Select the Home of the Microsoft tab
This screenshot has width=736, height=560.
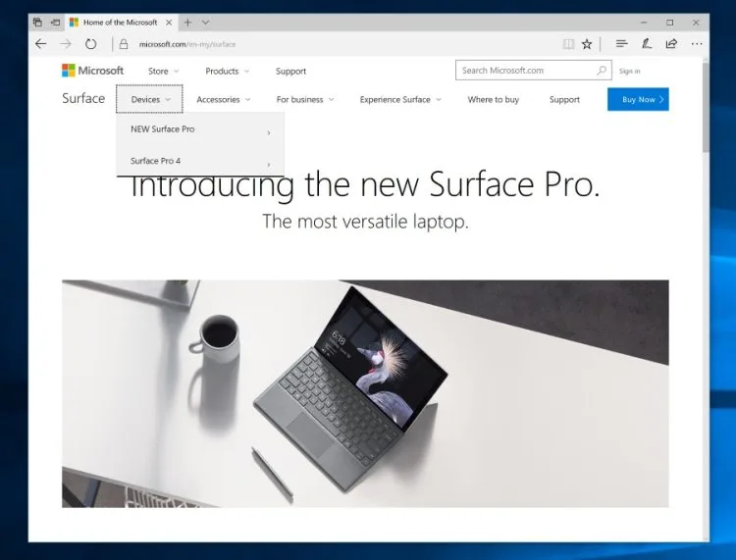tap(120, 22)
